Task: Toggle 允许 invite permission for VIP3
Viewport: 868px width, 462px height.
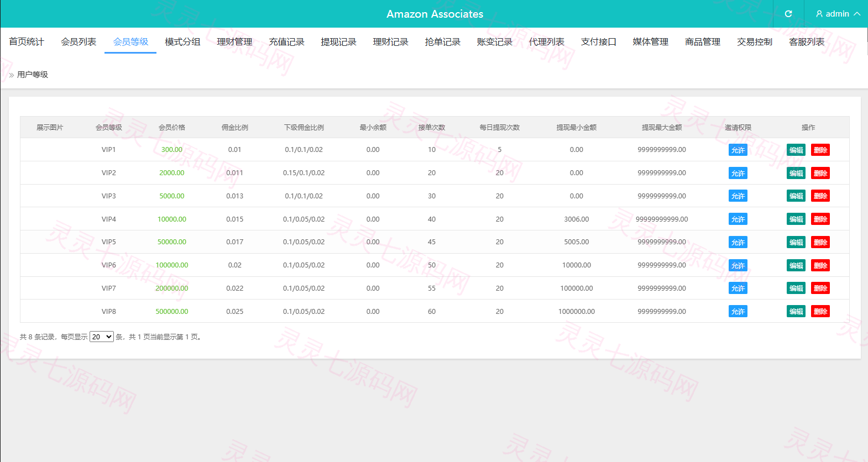Action: point(738,196)
